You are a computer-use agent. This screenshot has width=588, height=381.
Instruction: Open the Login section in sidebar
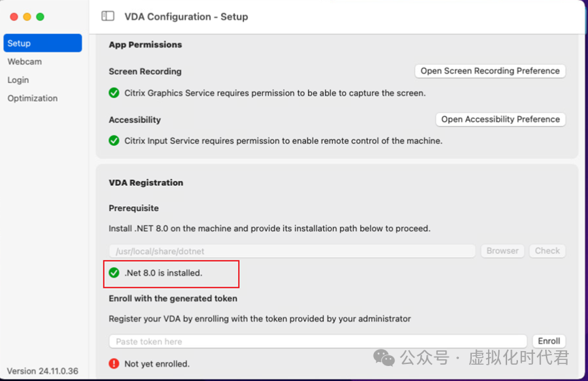18,80
